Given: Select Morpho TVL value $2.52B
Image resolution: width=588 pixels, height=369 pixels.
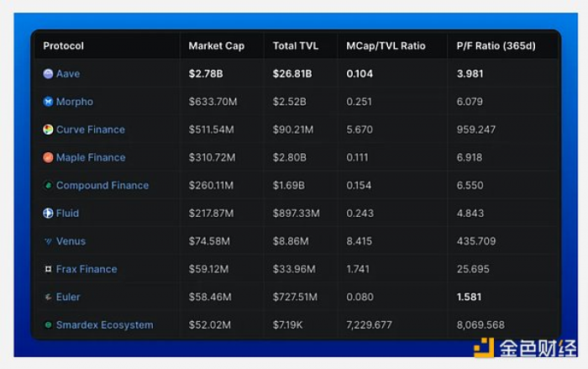Looking at the screenshot, I should [290, 102].
